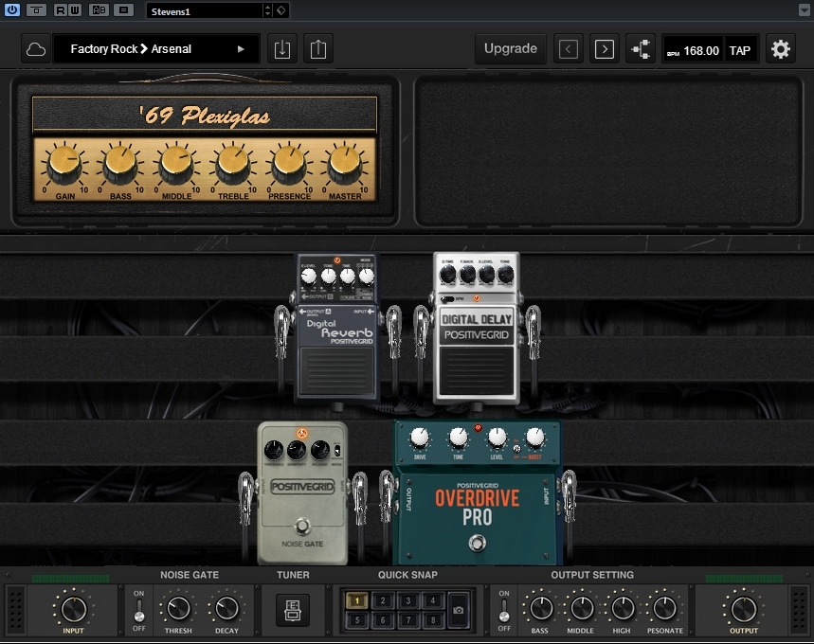Open the Tuner icon
This screenshot has width=814, height=644.
(x=293, y=610)
